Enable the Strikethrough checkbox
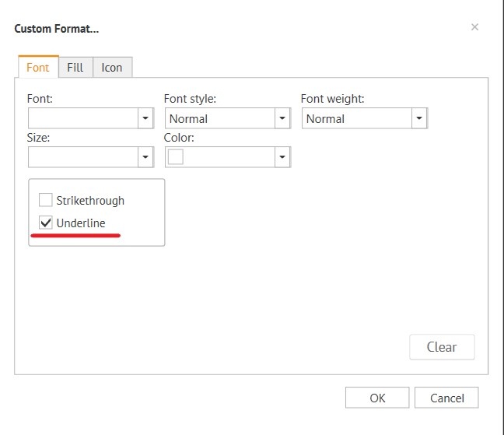The height and width of the screenshot is (435, 504). pyautogui.click(x=46, y=200)
